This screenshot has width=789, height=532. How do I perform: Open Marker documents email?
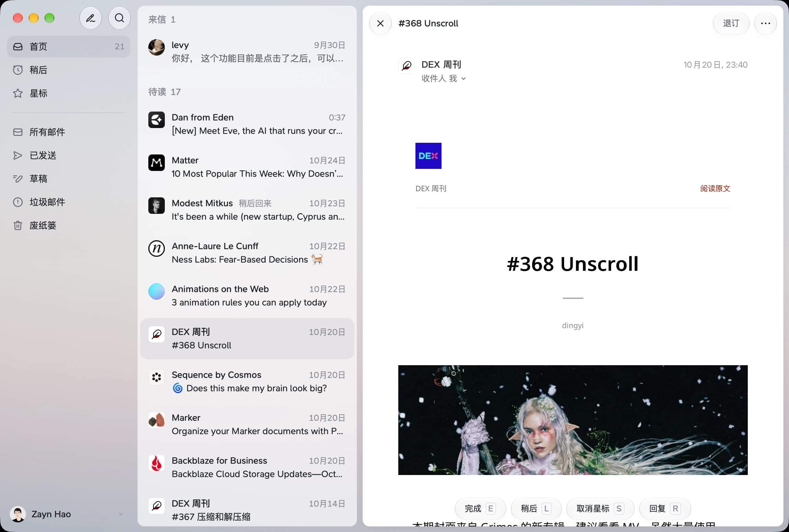coord(247,425)
